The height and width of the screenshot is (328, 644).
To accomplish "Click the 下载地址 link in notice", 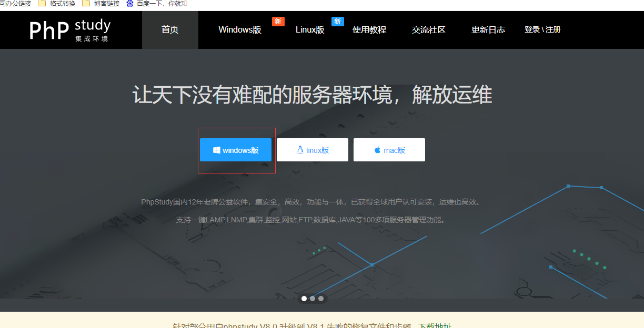I will coord(435,326).
